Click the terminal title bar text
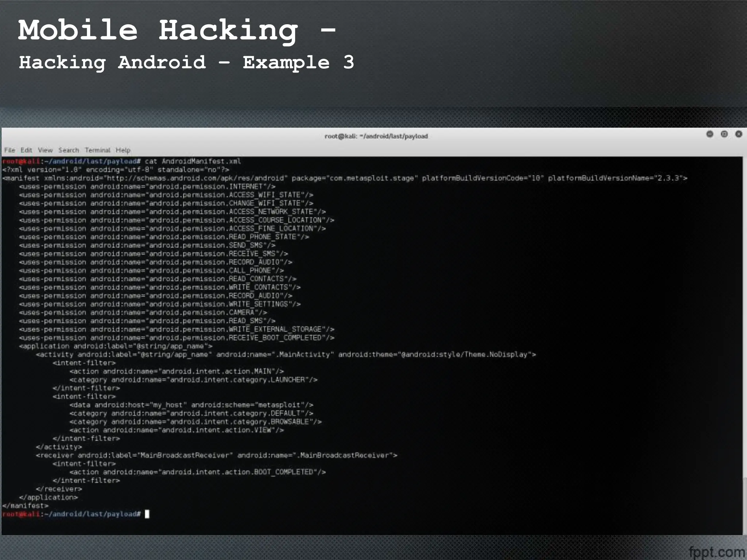The width and height of the screenshot is (747, 560). coord(376,136)
